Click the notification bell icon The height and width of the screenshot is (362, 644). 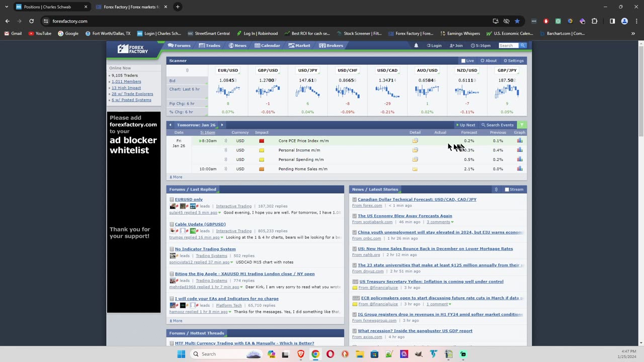416,46
